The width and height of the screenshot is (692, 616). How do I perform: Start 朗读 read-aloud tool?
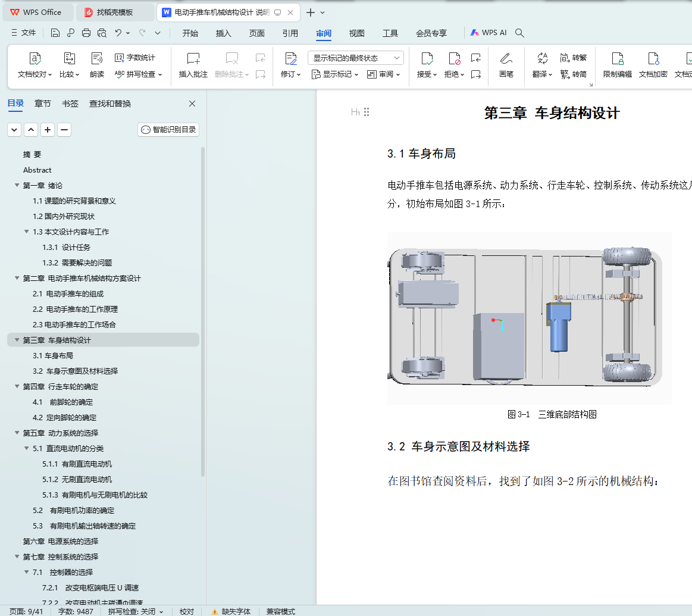pos(96,65)
